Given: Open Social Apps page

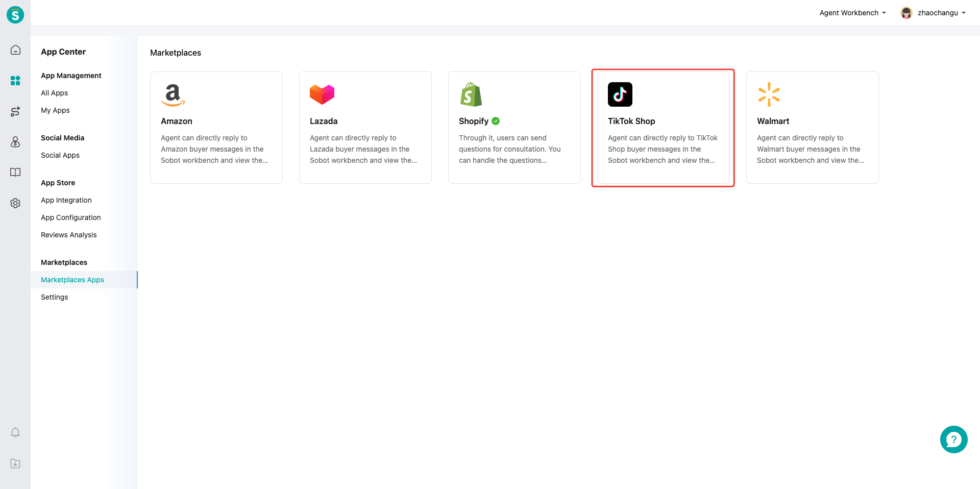Looking at the screenshot, I should tap(60, 155).
